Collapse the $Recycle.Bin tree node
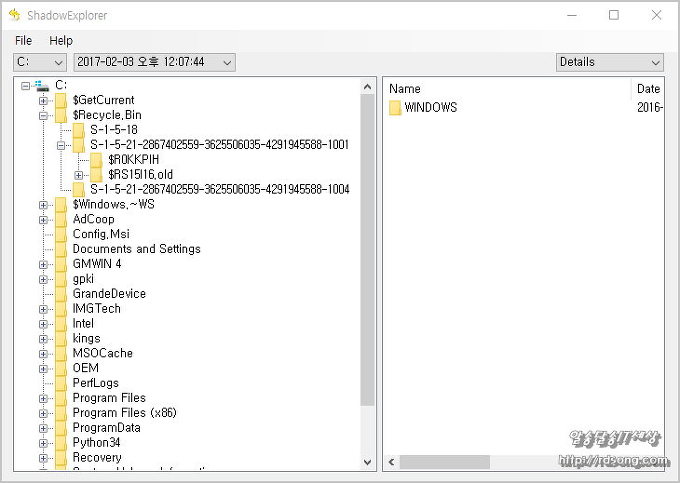This screenshot has width=680, height=483. 43,116
